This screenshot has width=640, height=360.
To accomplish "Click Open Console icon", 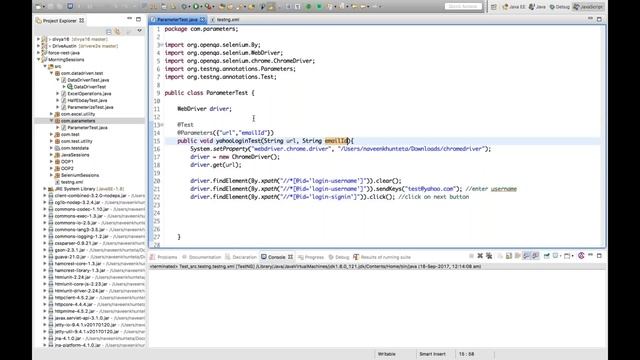I will click(567, 256).
